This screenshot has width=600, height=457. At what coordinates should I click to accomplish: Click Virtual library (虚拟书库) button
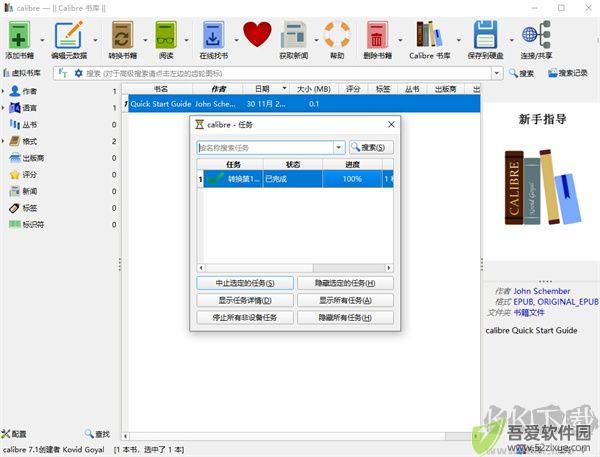[22, 73]
